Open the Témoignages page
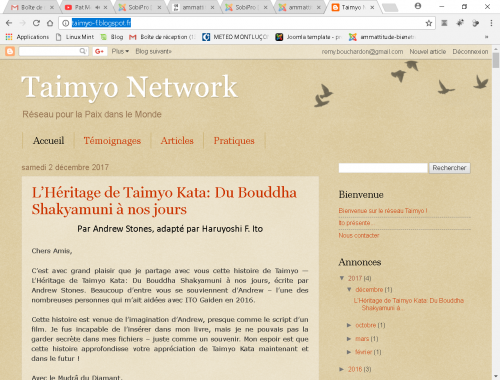This screenshot has width=500, height=380. [112, 141]
